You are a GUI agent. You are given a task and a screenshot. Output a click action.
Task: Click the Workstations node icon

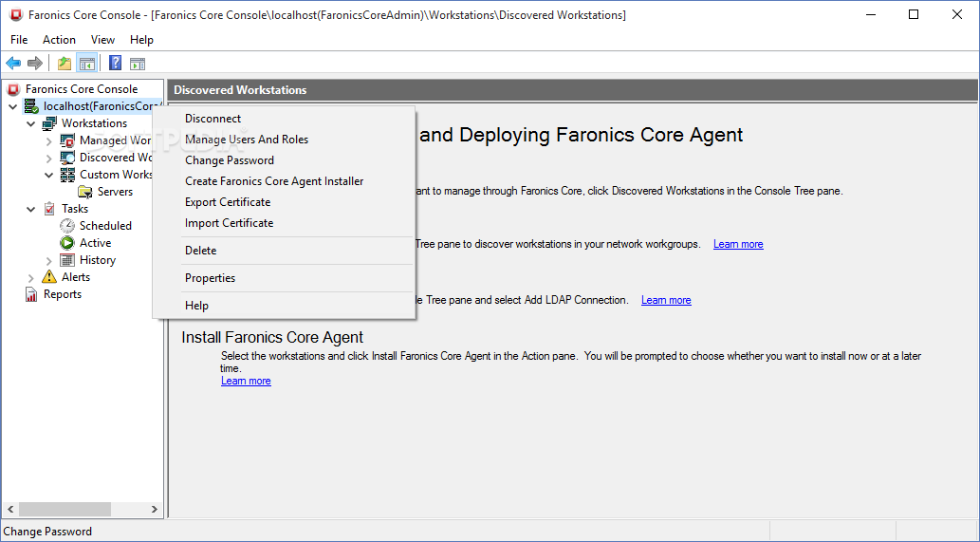49,123
